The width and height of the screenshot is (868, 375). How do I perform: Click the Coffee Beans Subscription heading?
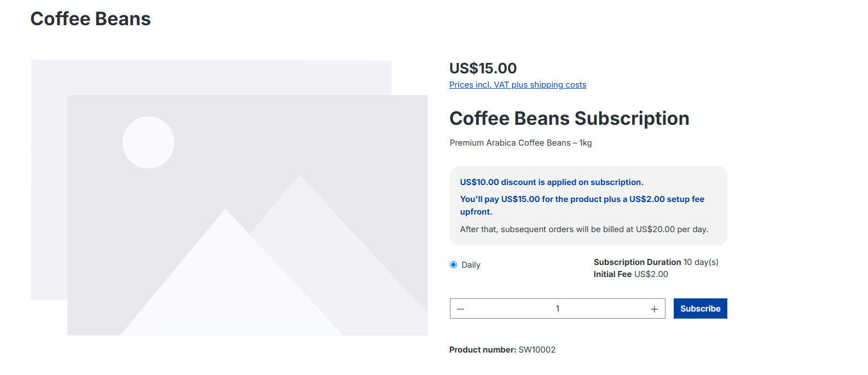(569, 118)
